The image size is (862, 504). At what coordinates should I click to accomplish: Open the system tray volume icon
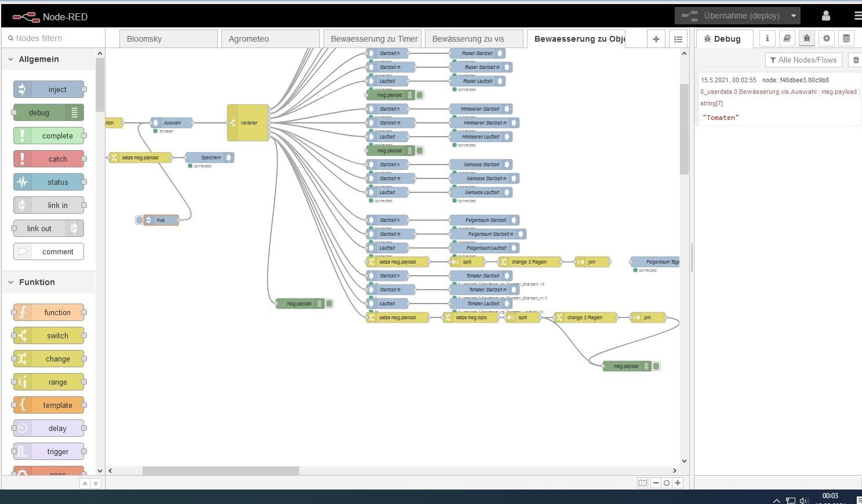point(803,500)
